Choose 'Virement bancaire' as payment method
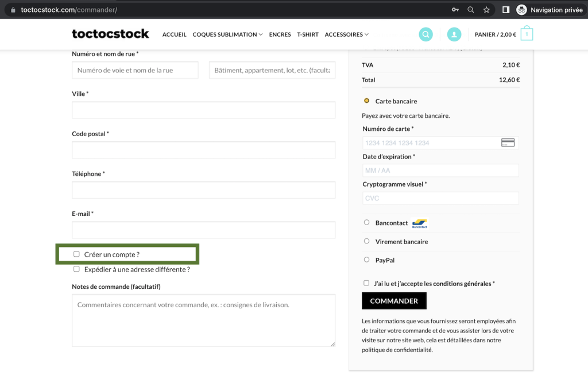 tap(366, 242)
